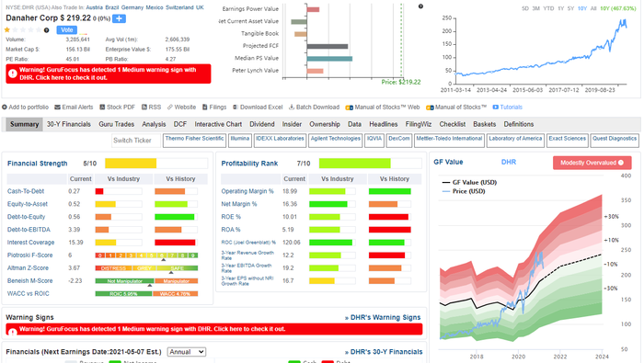This screenshot has height=363, width=644.
Task: Switch to IDEXX Laboratories ticker
Action: pyautogui.click(x=280, y=141)
